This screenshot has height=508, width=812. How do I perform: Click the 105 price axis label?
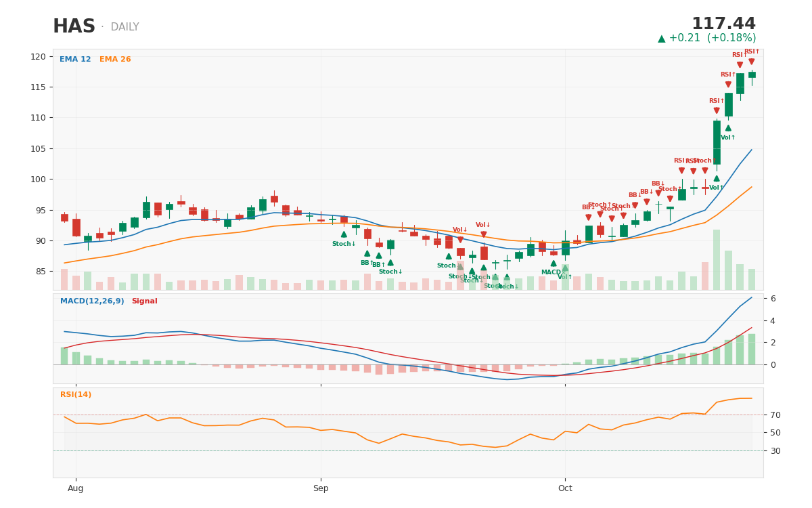point(38,148)
